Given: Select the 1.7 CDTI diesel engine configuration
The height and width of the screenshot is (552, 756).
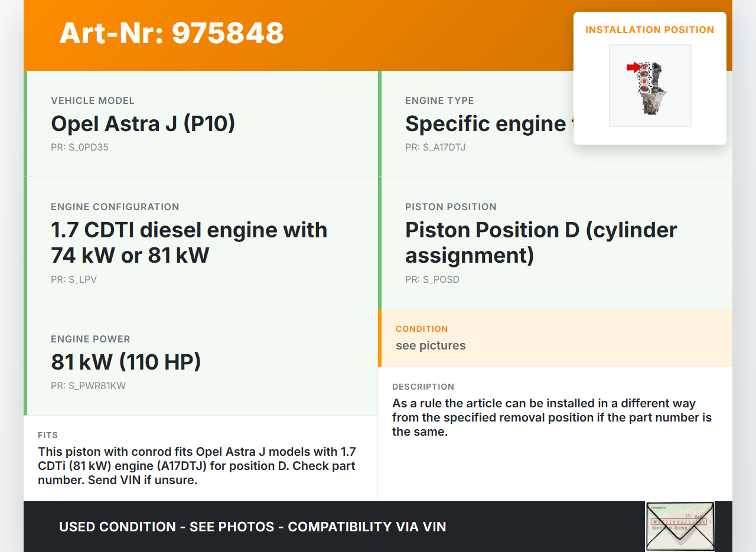Looking at the screenshot, I should tap(189, 242).
